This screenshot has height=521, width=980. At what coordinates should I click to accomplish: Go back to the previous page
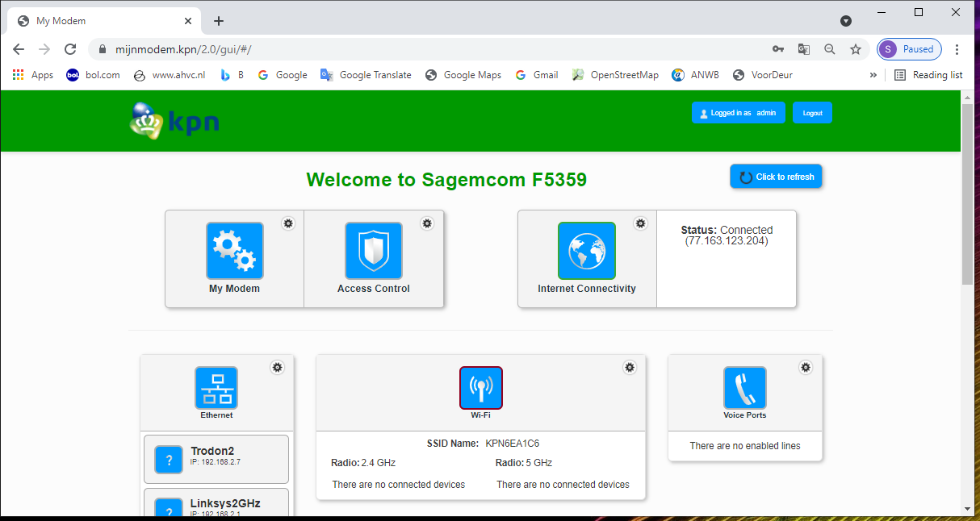[19, 49]
